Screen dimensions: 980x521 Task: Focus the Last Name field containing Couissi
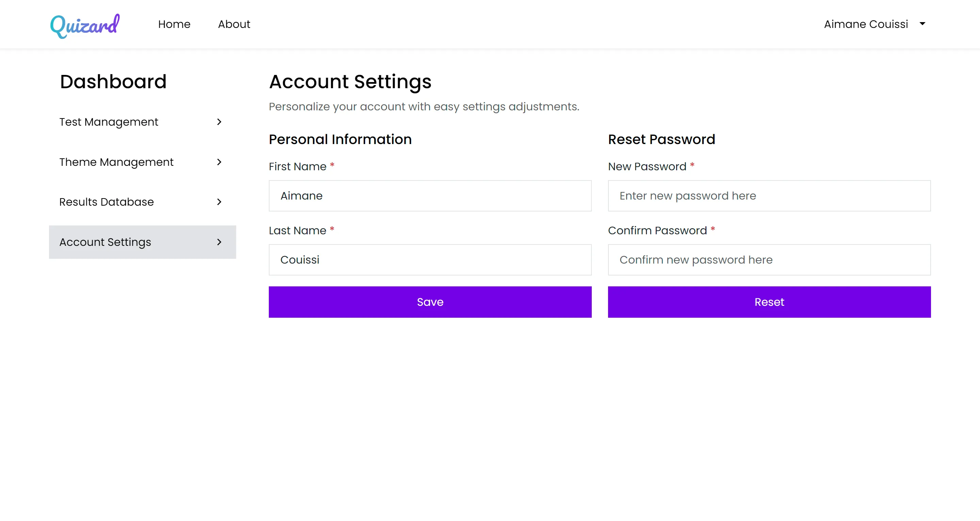(x=430, y=260)
